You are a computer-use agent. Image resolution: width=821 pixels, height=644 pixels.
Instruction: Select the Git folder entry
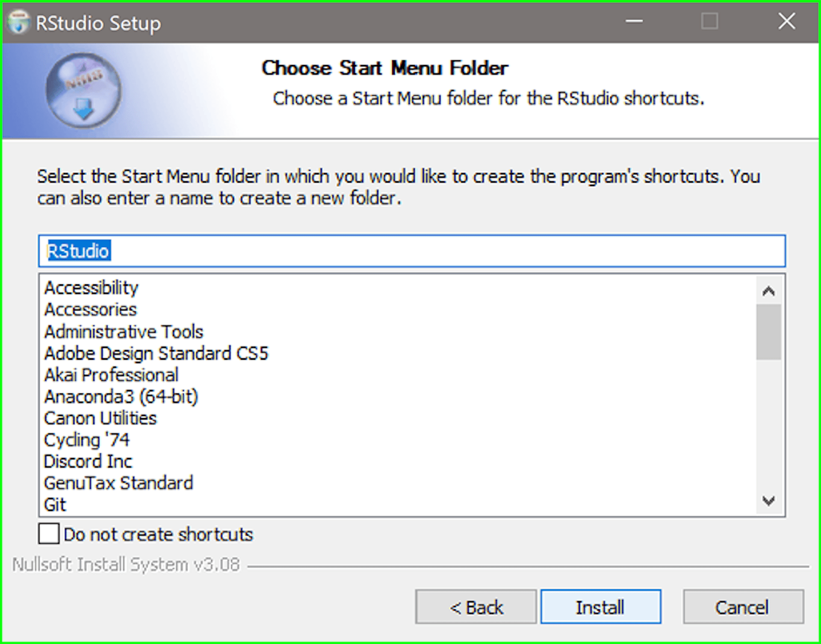(x=54, y=505)
